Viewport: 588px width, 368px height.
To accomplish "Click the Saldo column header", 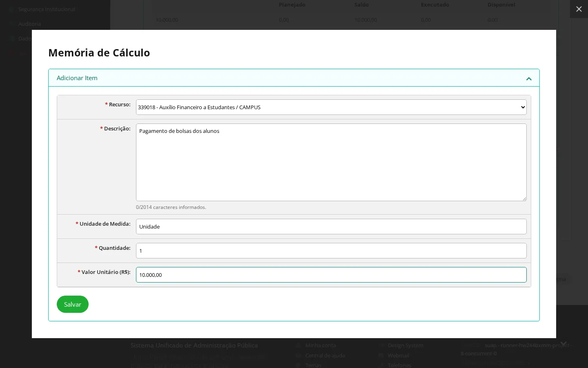I will point(361,5).
